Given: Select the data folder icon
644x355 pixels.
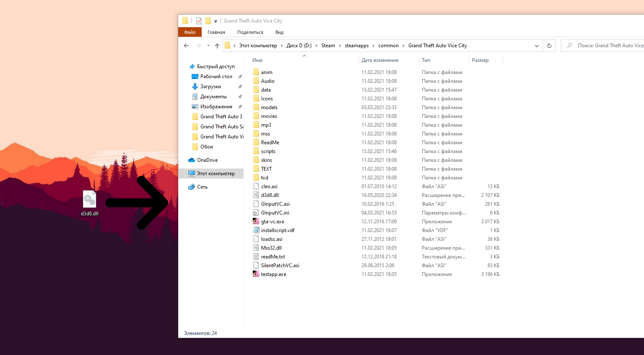Looking at the screenshot, I should click(x=256, y=90).
